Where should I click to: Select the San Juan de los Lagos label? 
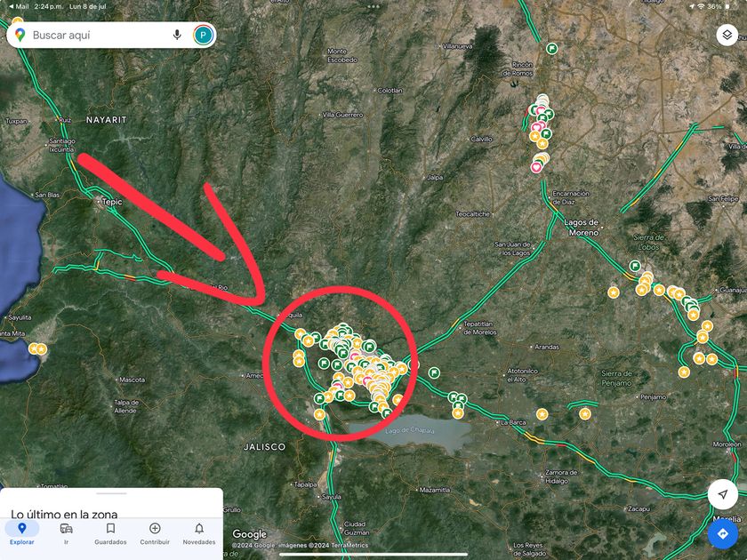(512, 248)
